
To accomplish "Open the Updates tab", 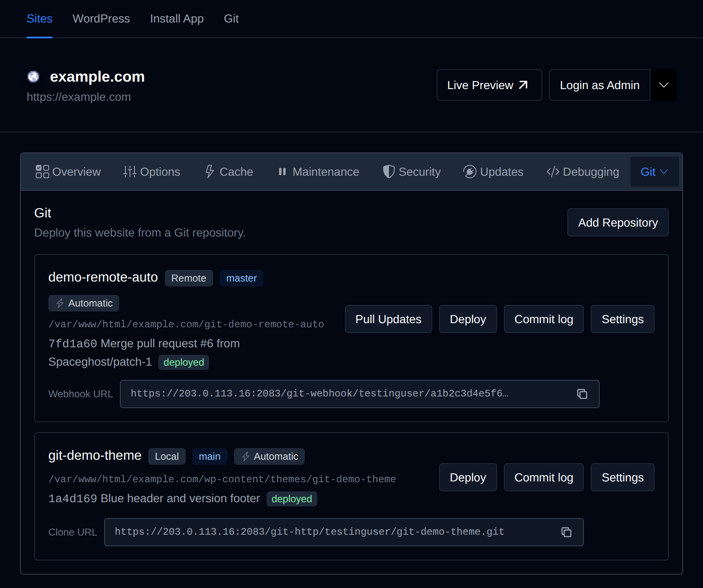I will pyautogui.click(x=493, y=172).
